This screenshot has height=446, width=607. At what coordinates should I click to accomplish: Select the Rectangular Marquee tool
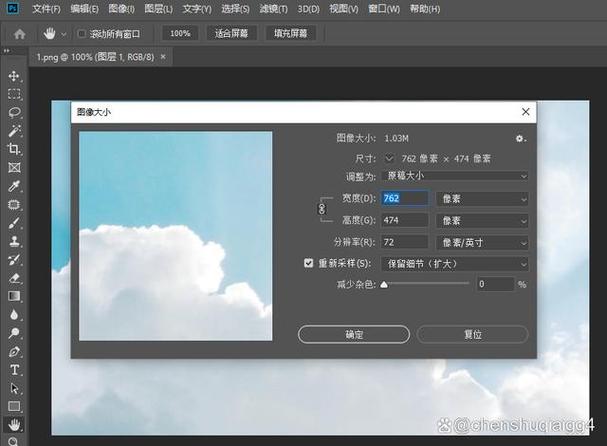14,94
